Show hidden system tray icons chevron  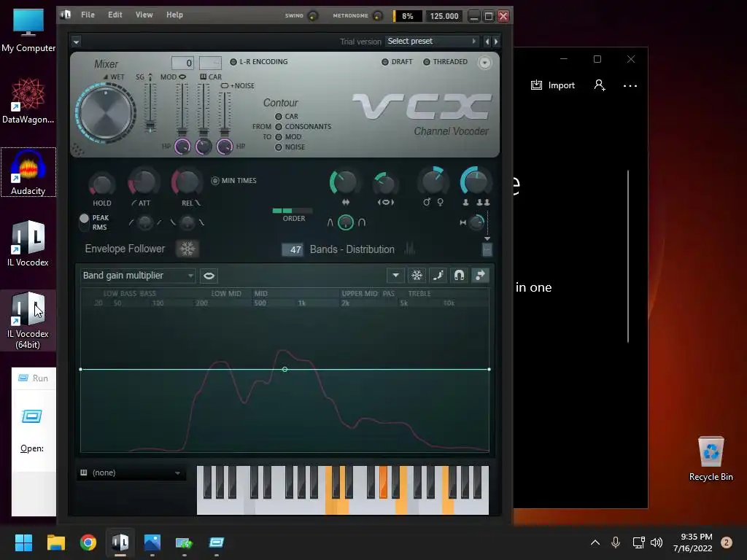595,542
